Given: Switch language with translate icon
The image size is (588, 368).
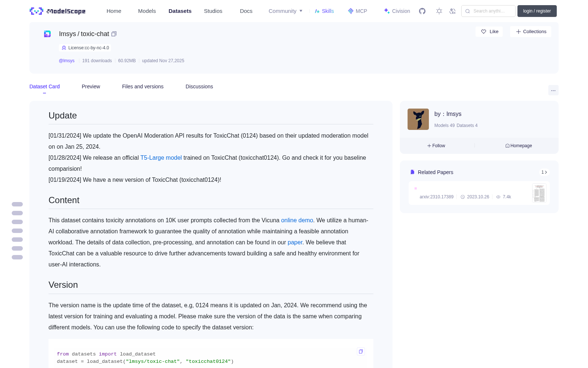Looking at the screenshot, I should (452, 11).
